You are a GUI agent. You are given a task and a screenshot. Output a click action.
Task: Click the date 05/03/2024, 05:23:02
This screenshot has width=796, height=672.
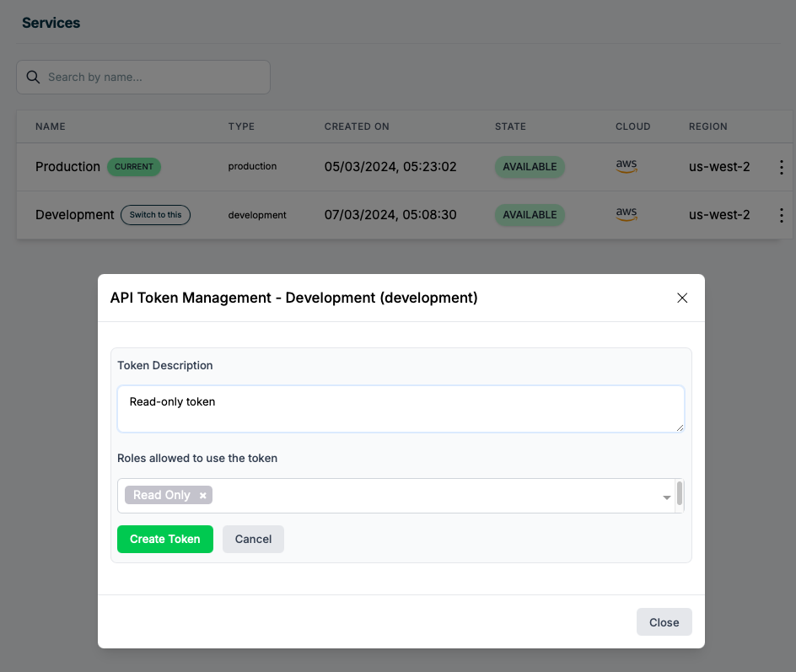coord(390,167)
